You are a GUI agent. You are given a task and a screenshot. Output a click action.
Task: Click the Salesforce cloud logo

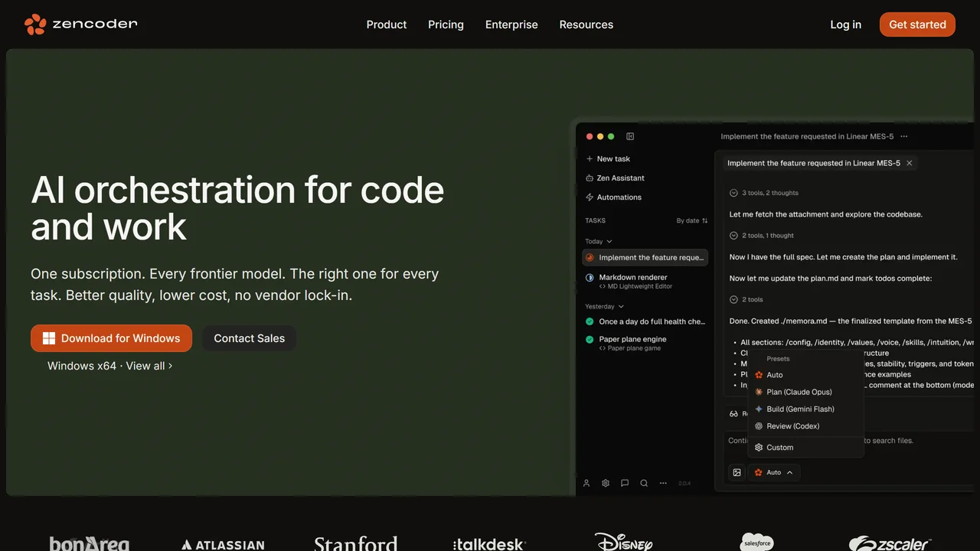coord(757,542)
